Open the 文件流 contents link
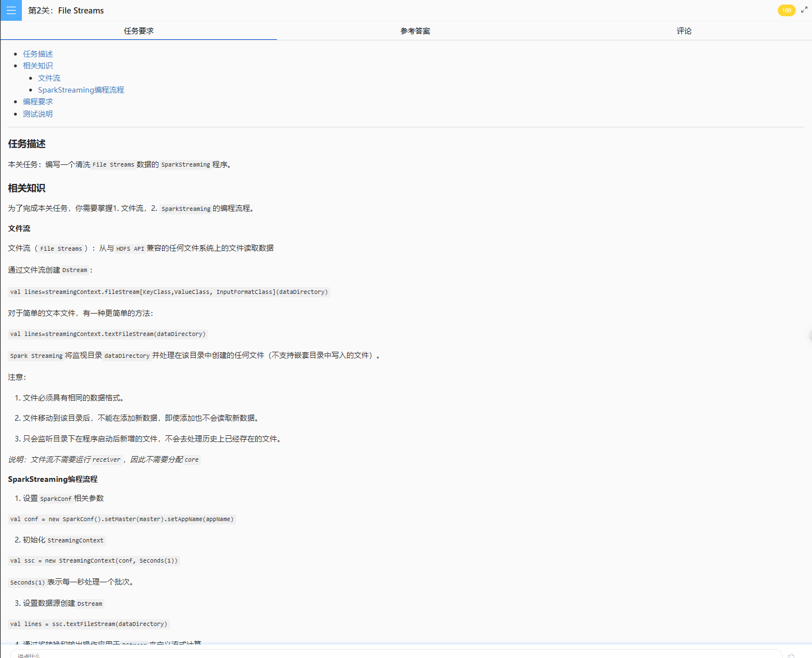 pos(49,78)
